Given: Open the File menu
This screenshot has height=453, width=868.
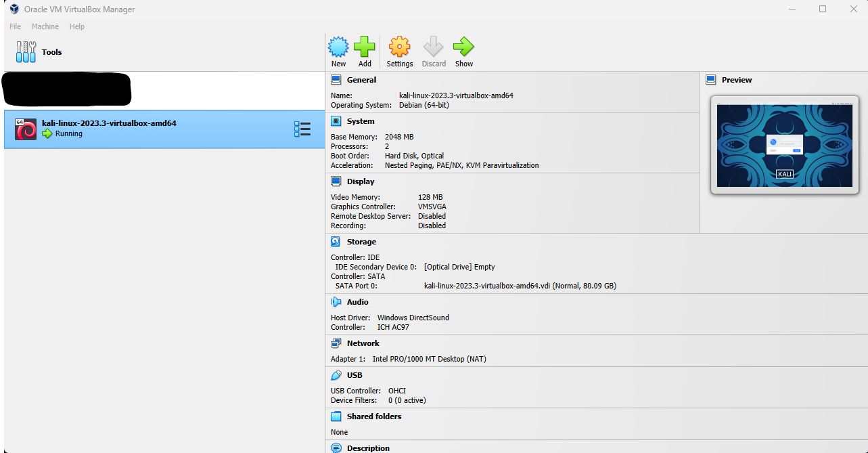Looking at the screenshot, I should tap(16, 26).
